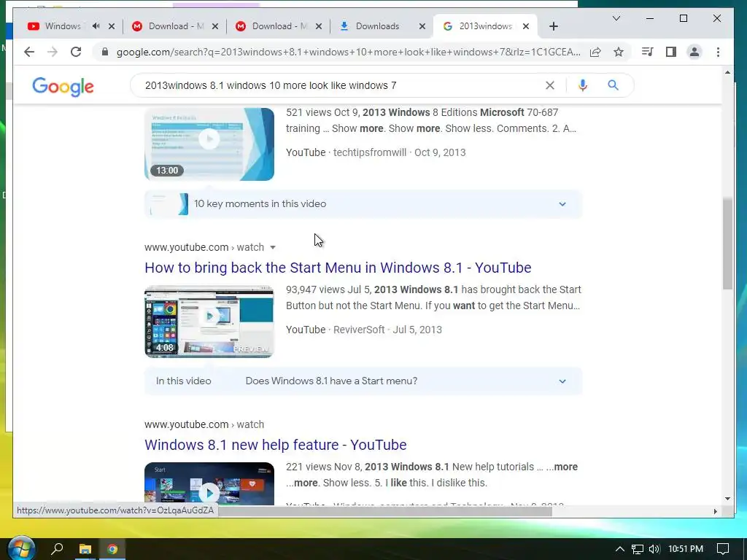Open the media controls icon in toolbar
Viewport: 747px width, 560px height.
click(x=648, y=52)
